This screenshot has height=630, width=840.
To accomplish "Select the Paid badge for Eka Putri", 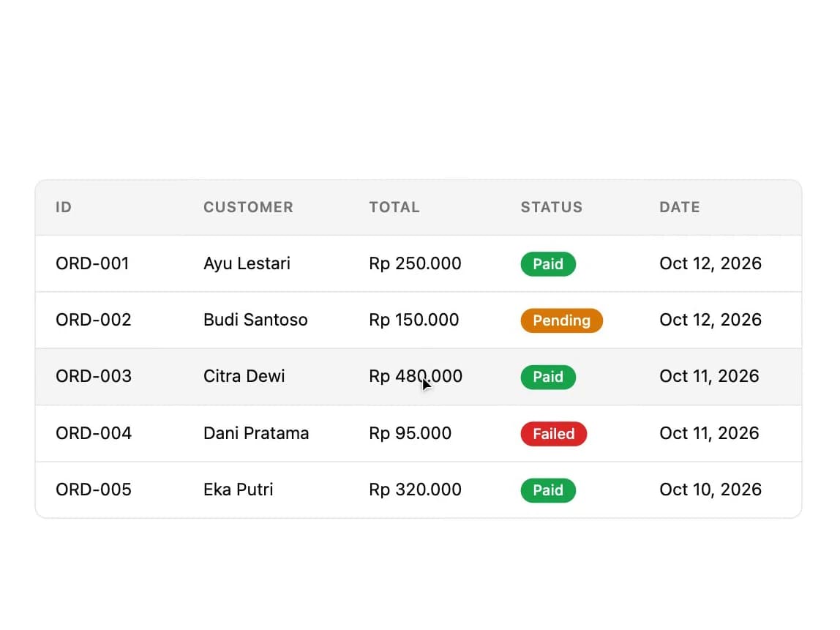I will [548, 490].
